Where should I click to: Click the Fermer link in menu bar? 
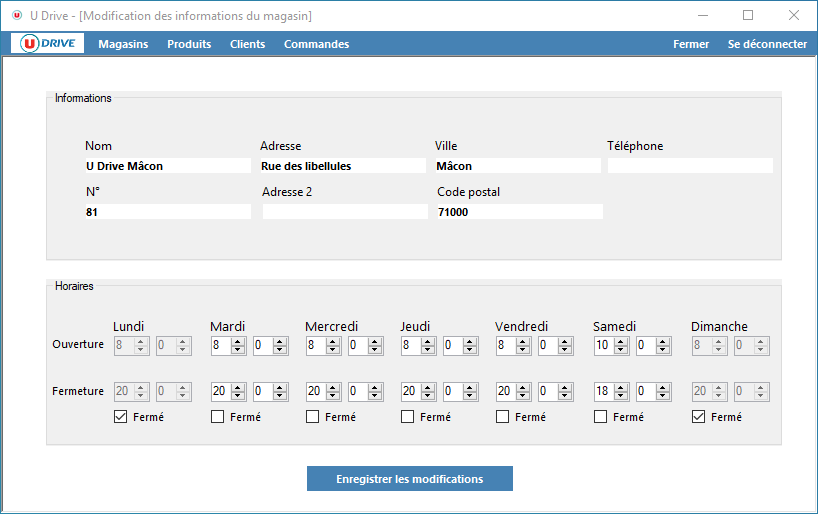pyautogui.click(x=691, y=44)
